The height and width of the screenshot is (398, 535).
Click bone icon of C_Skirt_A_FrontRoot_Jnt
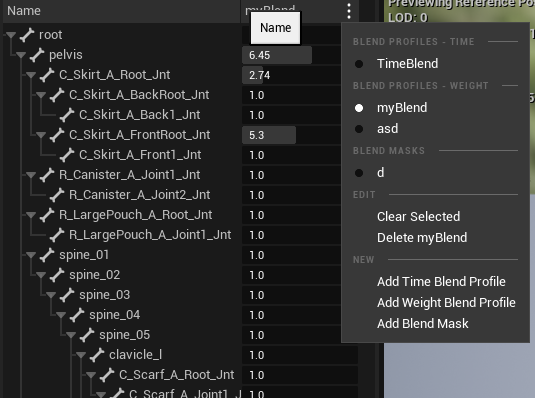click(x=57, y=135)
